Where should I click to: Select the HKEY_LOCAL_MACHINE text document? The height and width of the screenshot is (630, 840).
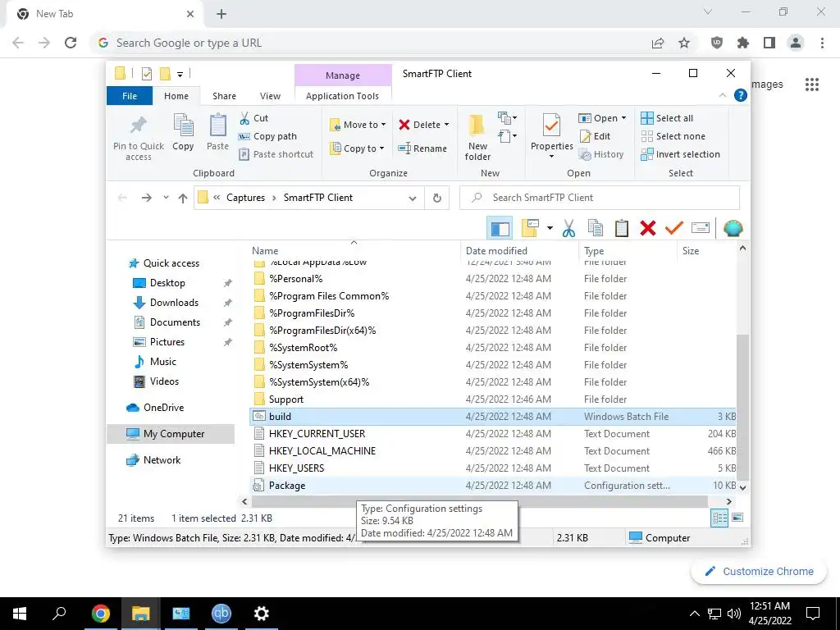[492, 451]
